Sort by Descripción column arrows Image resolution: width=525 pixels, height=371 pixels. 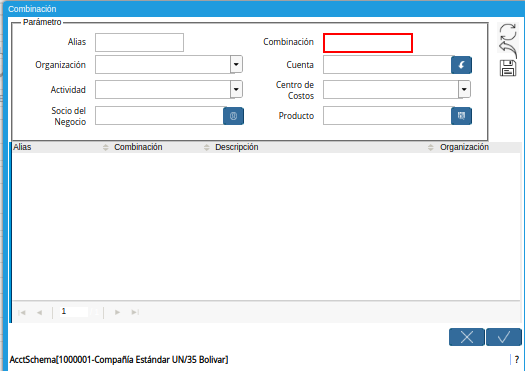431,147
